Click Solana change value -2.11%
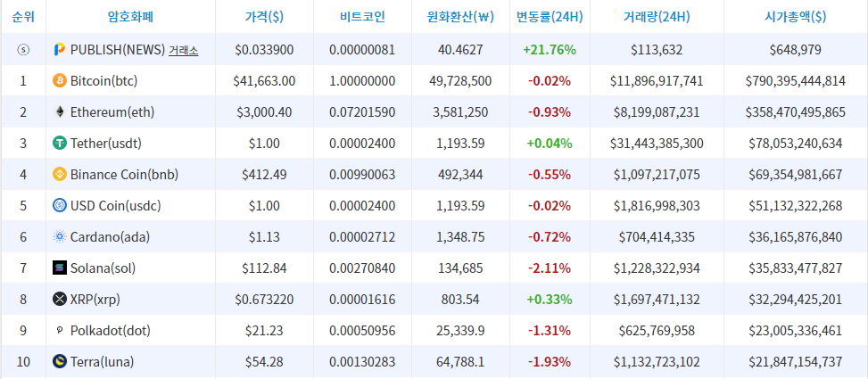Screen dimensions: 868x379 coord(550,268)
